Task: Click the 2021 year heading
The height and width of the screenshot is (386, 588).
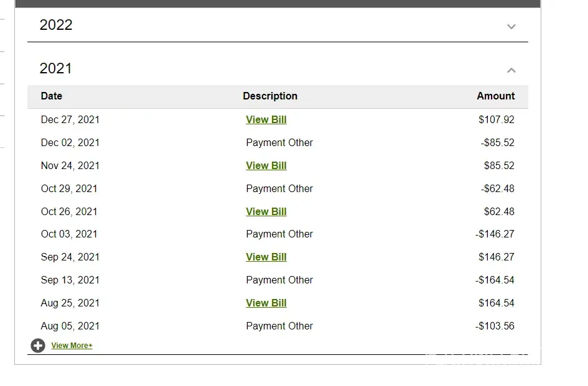Action: coord(56,69)
